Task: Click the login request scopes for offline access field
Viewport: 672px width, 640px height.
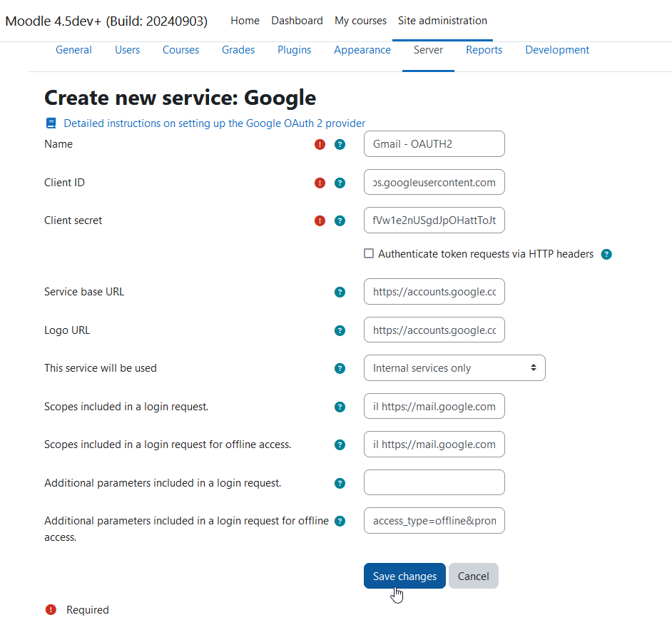Action: click(434, 444)
